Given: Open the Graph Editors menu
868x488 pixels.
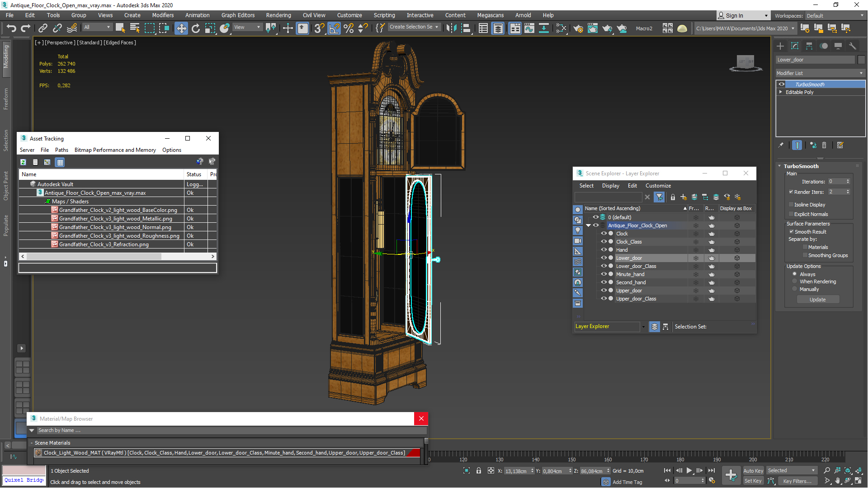Looking at the screenshot, I should coord(238,15).
